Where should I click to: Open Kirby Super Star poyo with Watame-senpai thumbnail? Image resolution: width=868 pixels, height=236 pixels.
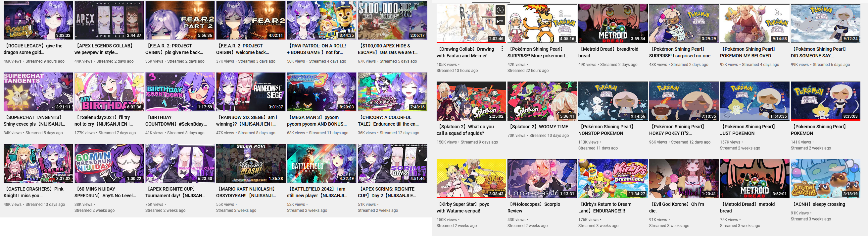point(471,178)
